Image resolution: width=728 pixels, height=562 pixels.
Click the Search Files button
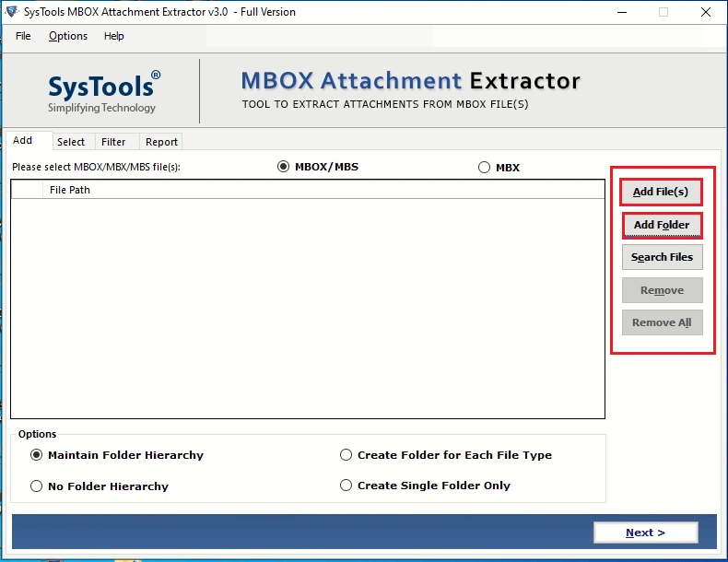coord(662,257)
